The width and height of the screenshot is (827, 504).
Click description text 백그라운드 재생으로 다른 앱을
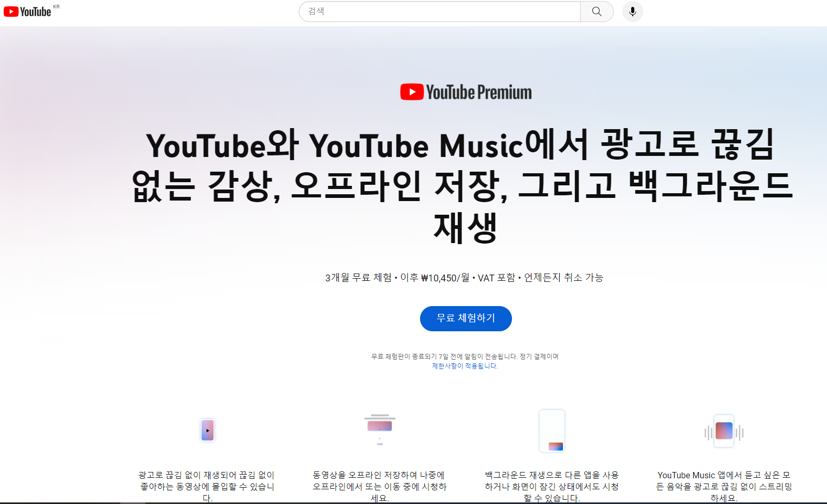[x=552, y=487]
